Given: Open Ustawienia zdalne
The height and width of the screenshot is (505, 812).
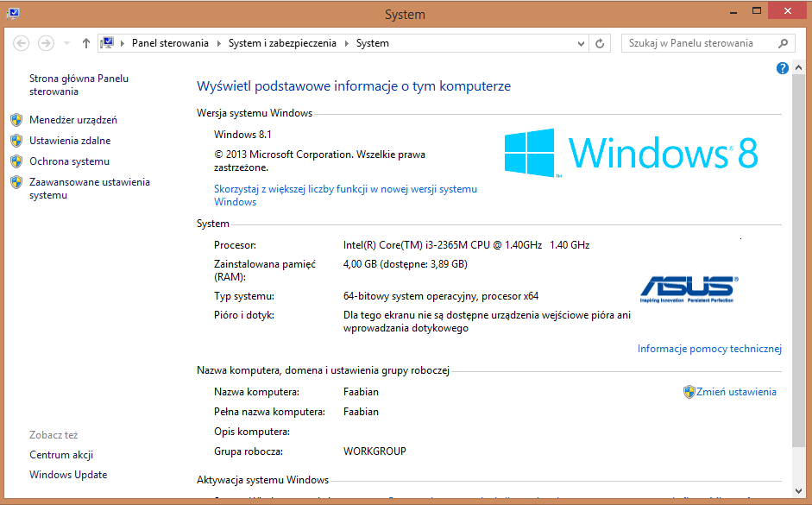Looking at the screenshot, I should 70,141.
